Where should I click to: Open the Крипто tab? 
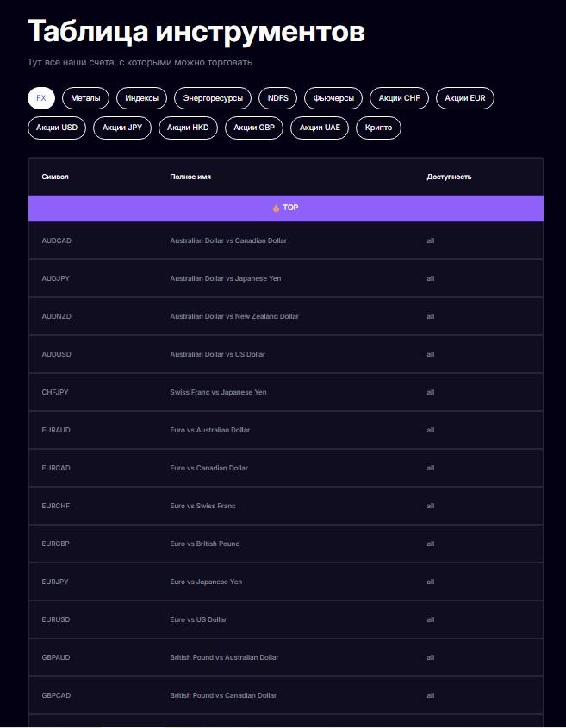[x=378, y=128]
